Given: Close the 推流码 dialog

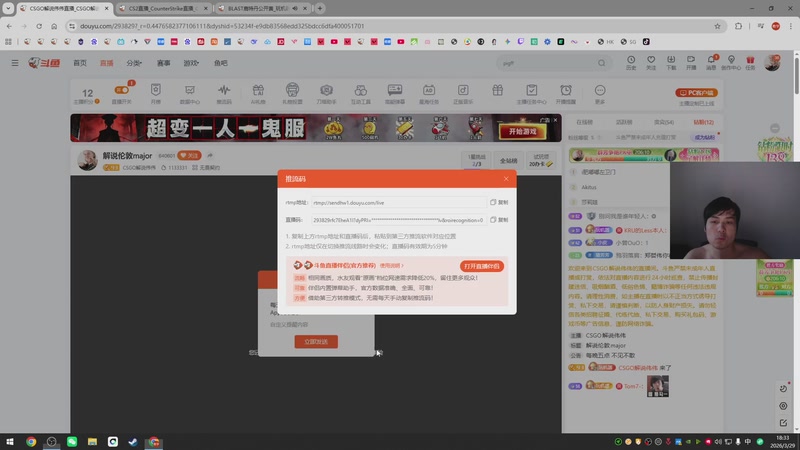Looking at the screenshot, I should 506,179.
